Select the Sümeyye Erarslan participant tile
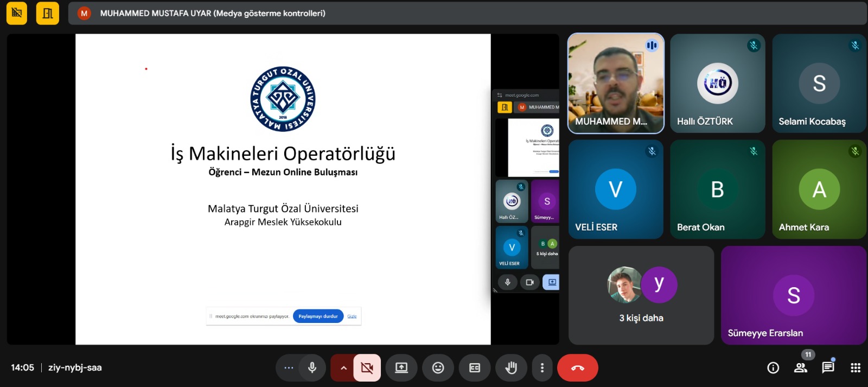This screenshot has height=387, width=868. pyautogui.click(x=793, y=295)
